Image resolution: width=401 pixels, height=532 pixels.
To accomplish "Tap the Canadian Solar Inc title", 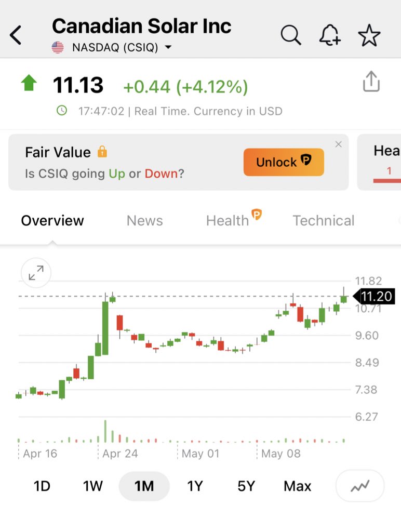I will (141, 26).
